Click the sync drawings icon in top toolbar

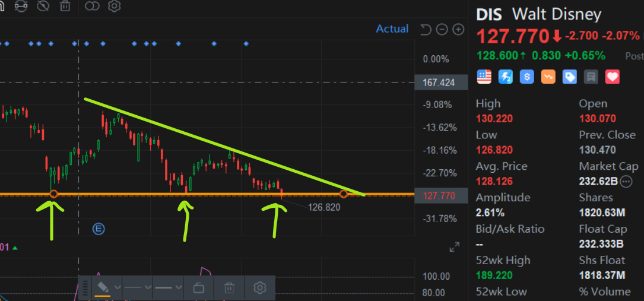coord(21,6)
